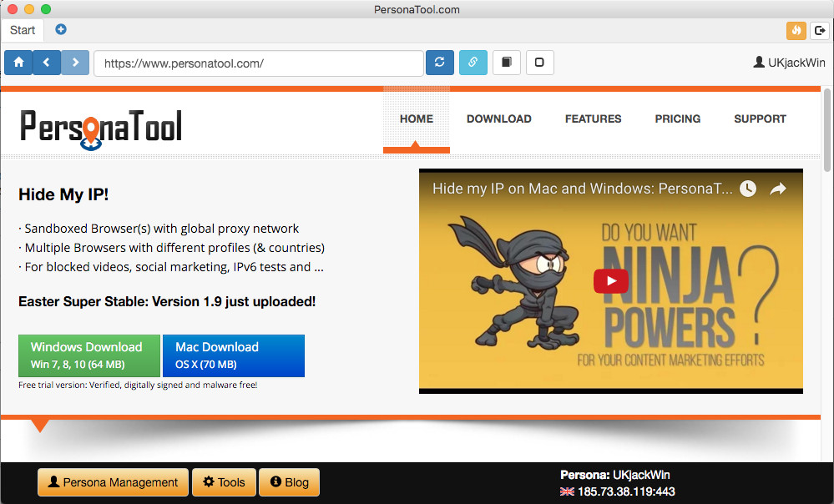Open Persona Management
Screen dimensions: 834x504
(x=114, y=482)
